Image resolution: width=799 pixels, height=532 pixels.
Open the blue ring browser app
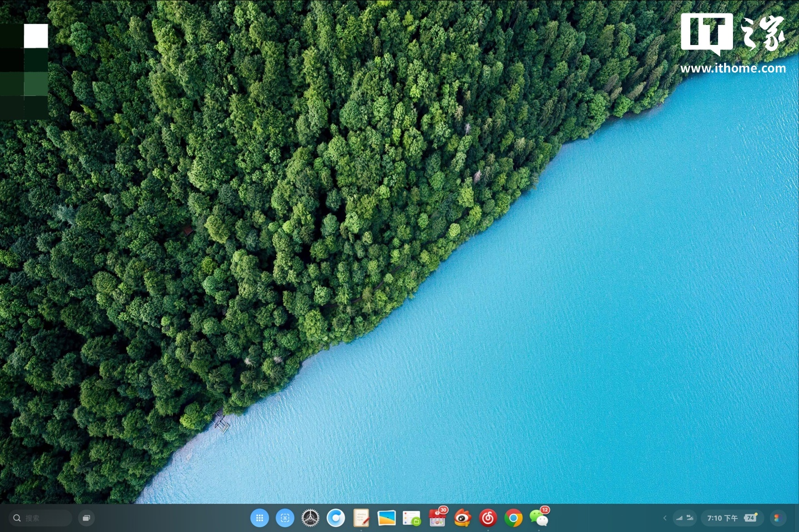tap(336, 518)
